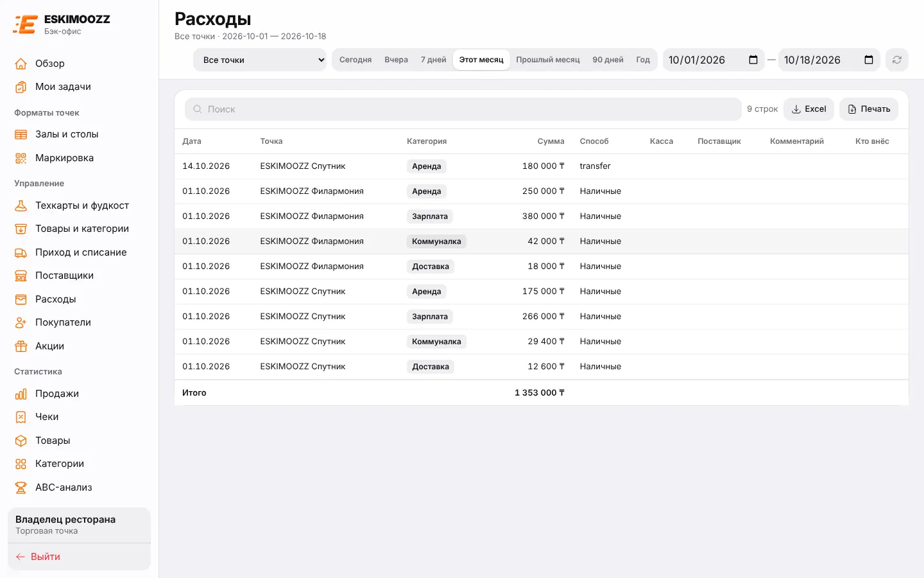The image size is (924, 578).
Task: Click the Печать print button
Action: pyautogui.click(x=869, y=109)
